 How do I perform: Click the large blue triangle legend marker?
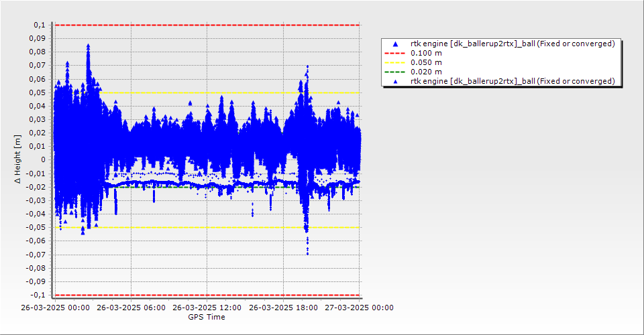pos(396,44)
